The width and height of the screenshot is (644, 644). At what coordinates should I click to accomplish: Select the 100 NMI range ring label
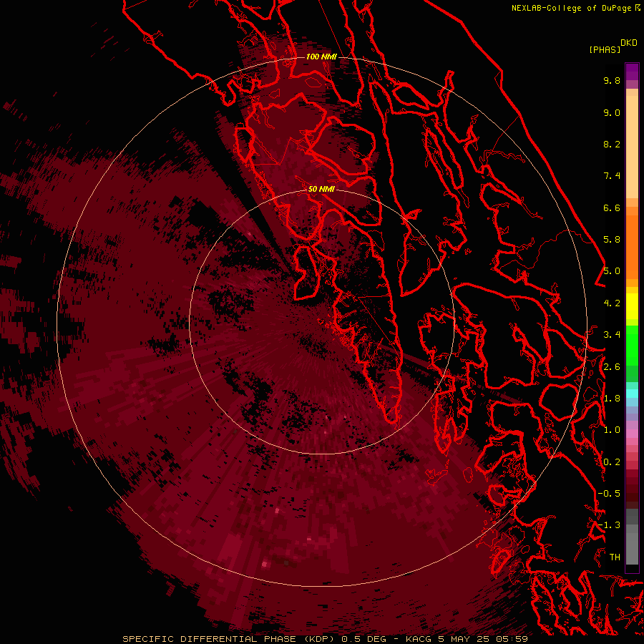(321, 57)
